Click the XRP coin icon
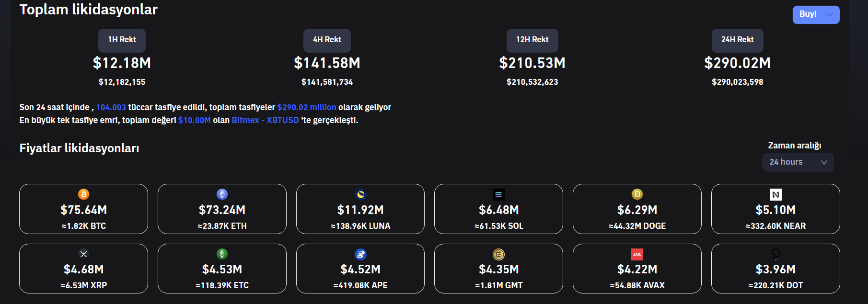Screen dimensions: 868x304 83,254
